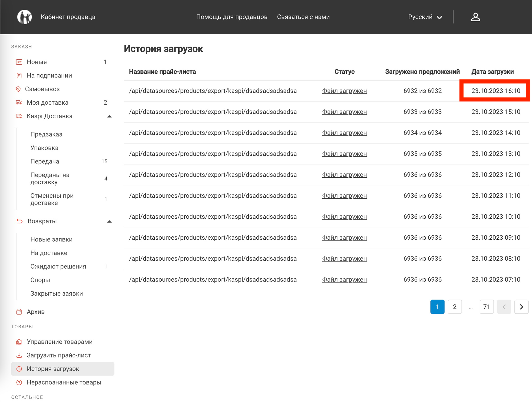Click the next page arrow
The height and width of the screenshot is (405, 532).
tap(521, 307)
